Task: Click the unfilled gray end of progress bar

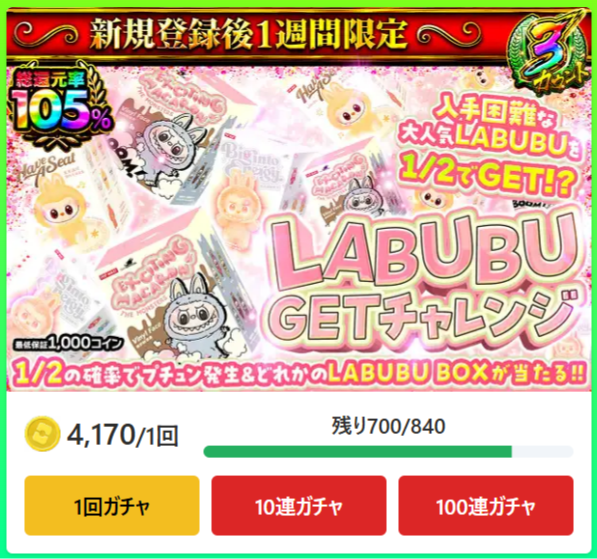Action: tap(543, 452)
